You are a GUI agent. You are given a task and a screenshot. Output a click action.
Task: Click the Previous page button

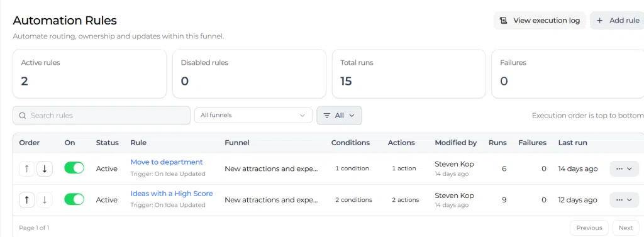pos(589,228)
